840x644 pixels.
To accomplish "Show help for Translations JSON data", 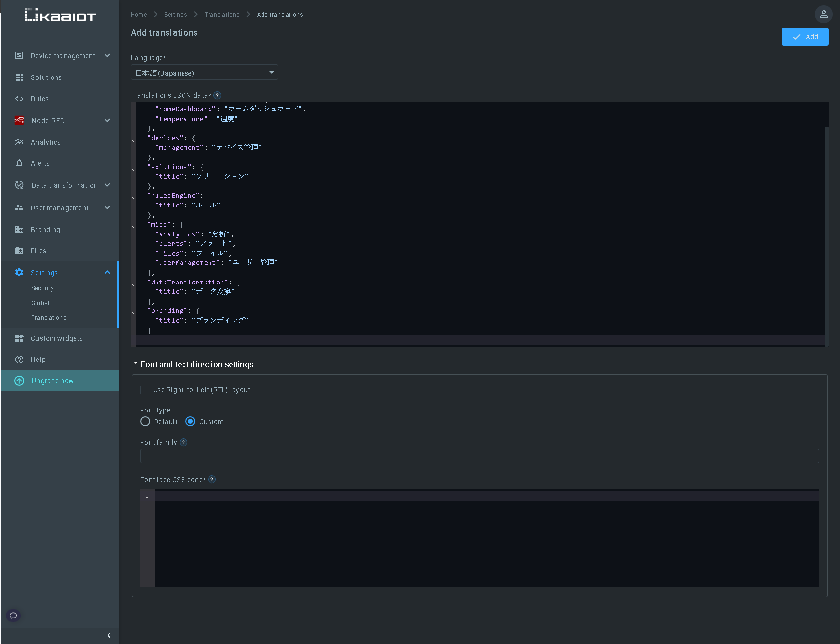I will (x=217, y=95).
